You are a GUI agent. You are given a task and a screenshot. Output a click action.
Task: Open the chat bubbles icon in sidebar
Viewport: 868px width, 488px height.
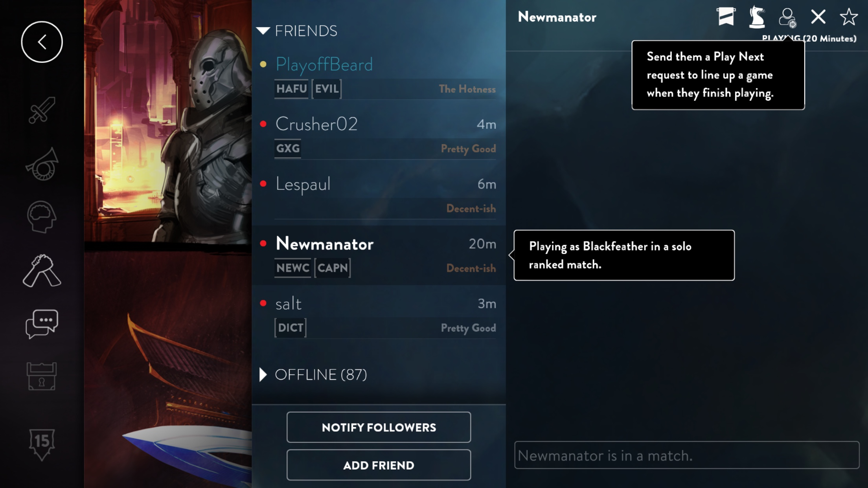point(42,324)
